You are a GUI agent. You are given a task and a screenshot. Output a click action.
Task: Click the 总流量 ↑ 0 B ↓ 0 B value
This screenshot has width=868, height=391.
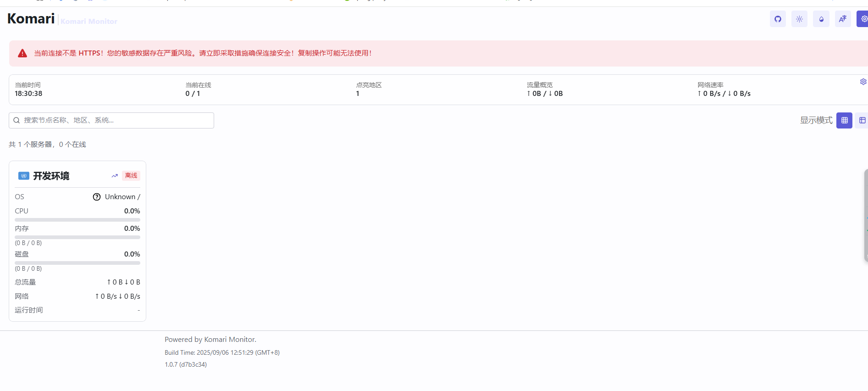pos(123,282)
